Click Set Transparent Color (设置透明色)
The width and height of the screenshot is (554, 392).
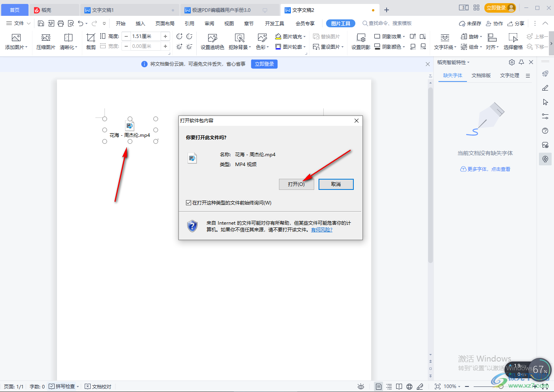(x=212, y=42)
